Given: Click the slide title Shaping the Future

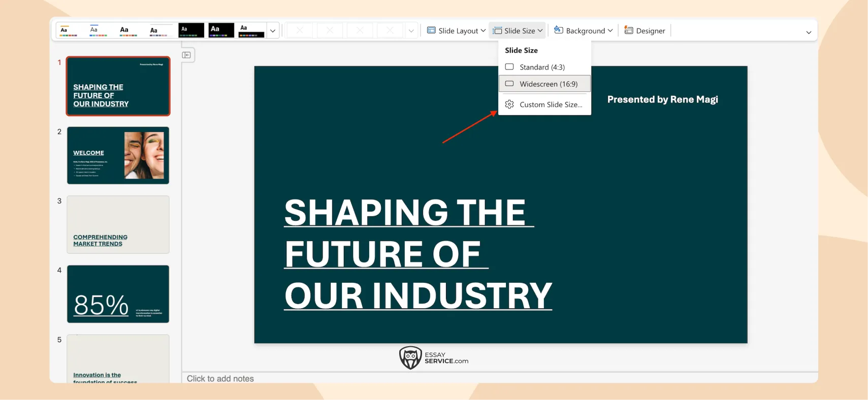Looking at the screenshot, I should [x=418, y=254].
